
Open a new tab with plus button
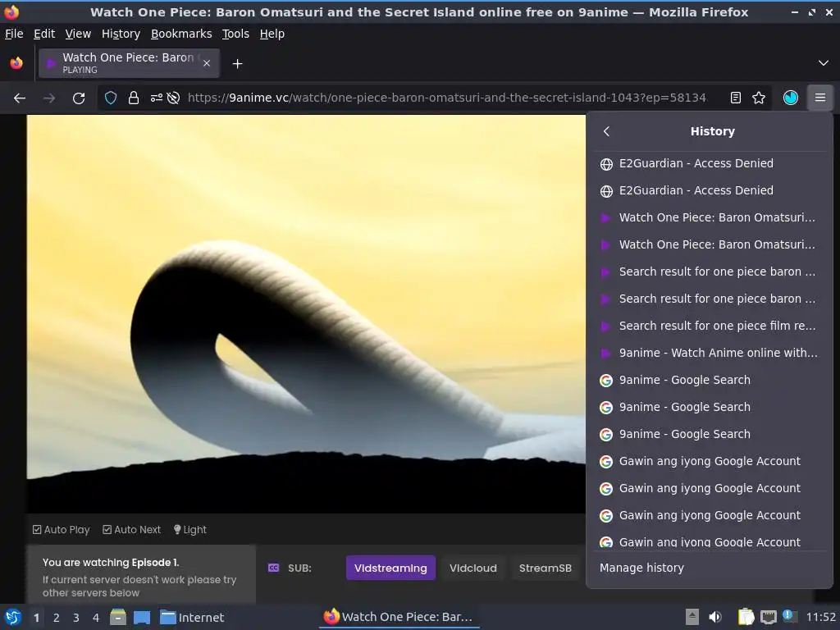point(237,64)
